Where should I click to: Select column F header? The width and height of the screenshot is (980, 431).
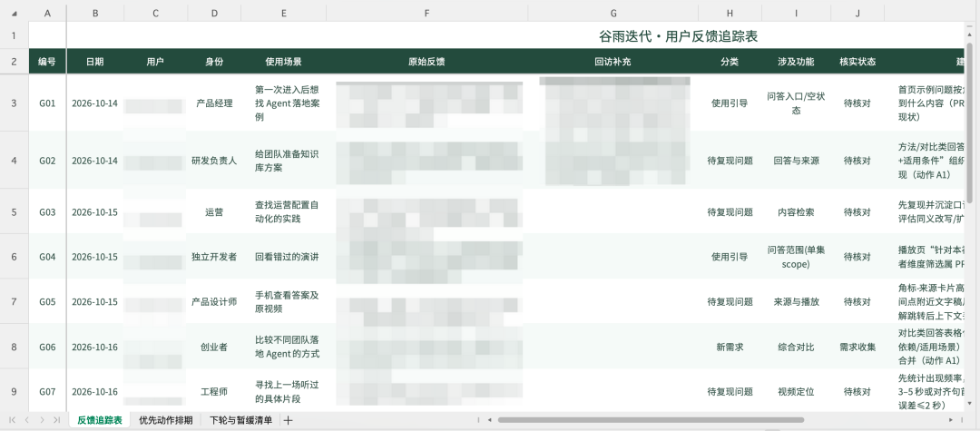tap(426, 13)
